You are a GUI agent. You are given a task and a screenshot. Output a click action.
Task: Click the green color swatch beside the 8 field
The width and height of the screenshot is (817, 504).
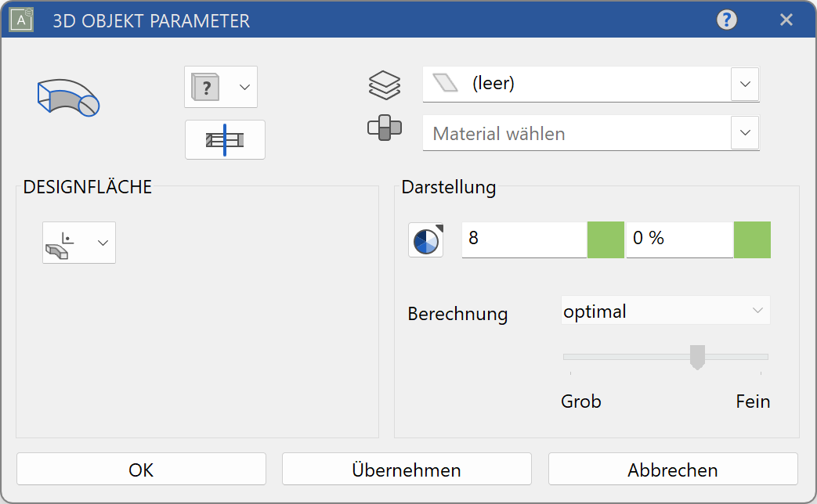605,239
